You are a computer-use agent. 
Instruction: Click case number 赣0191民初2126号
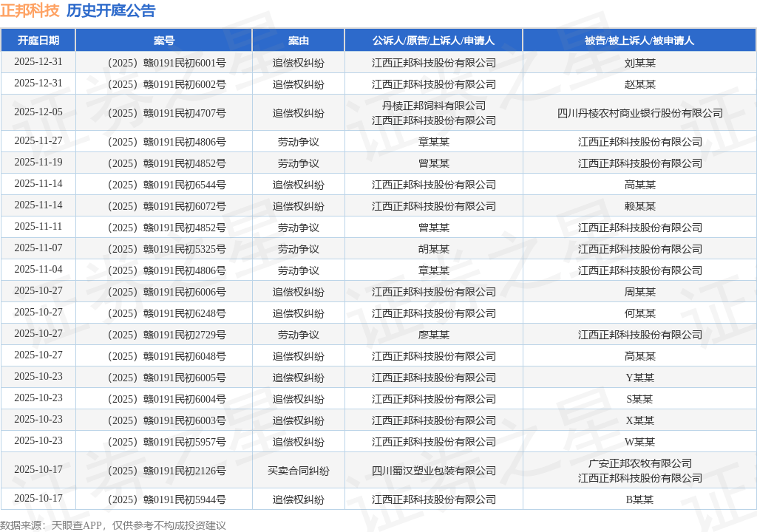pos(166,471)
